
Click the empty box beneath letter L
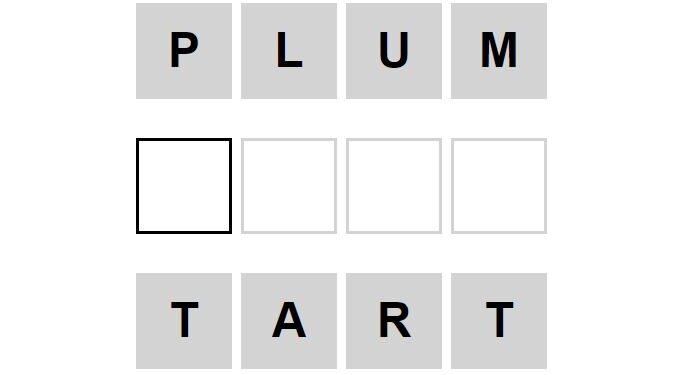click(x=289, y=186)
